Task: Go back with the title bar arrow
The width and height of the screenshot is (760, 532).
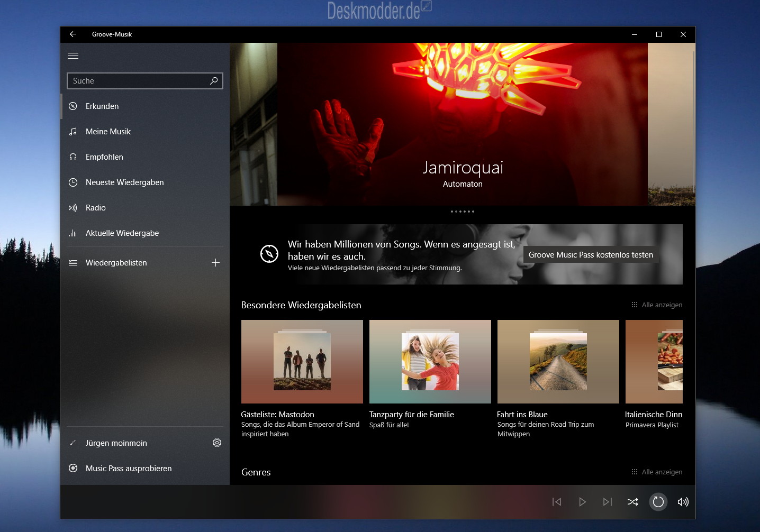Action: point(73,34)
